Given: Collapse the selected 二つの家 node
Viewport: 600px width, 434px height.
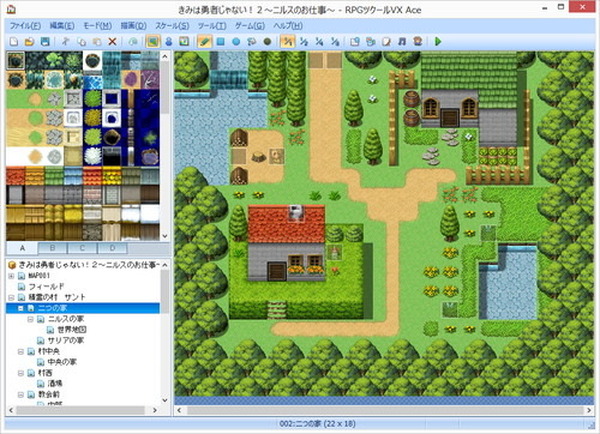Looking at the screenshot, I should (21, 308).
